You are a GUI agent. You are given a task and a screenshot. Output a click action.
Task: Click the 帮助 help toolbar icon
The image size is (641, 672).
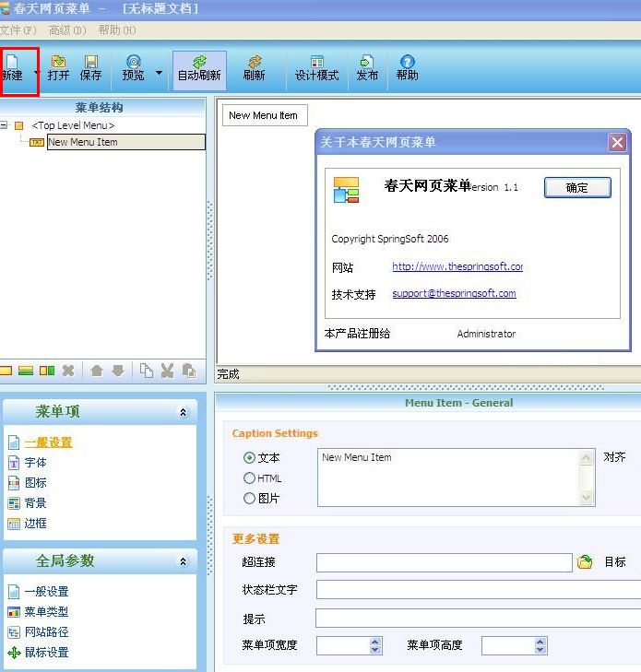407,68
